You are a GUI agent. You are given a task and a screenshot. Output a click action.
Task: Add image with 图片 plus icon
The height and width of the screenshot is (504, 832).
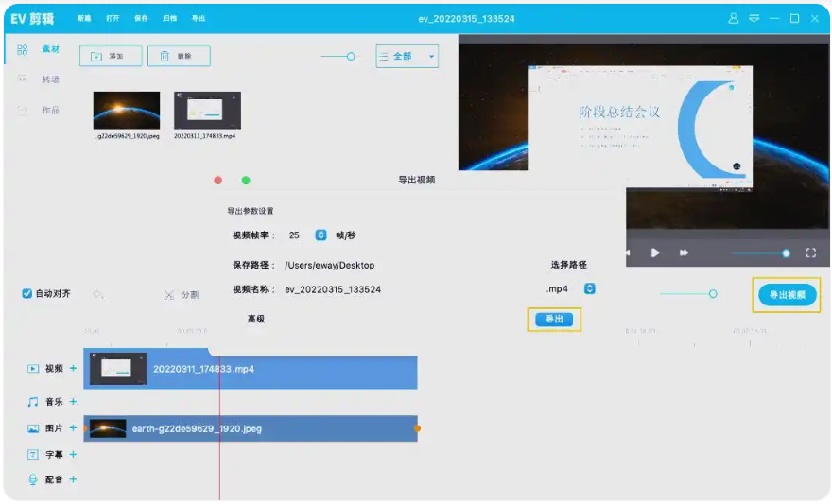pos(73,427)
